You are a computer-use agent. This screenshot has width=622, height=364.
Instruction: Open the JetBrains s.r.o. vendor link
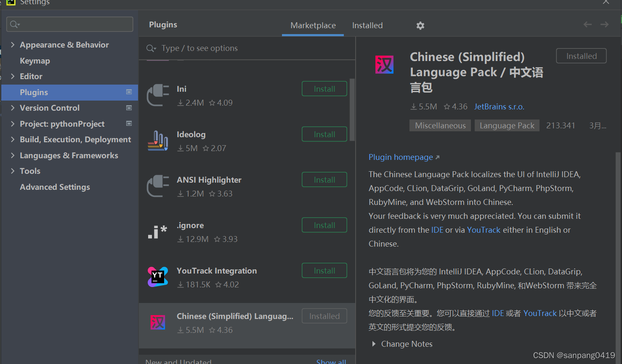(499, 106)
